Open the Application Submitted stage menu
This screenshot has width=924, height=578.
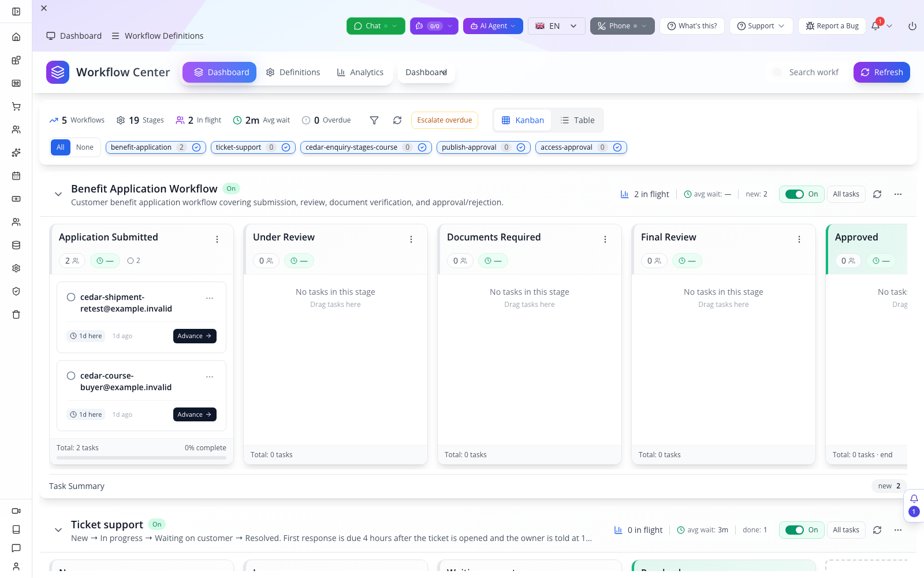(x=217, y=239)
